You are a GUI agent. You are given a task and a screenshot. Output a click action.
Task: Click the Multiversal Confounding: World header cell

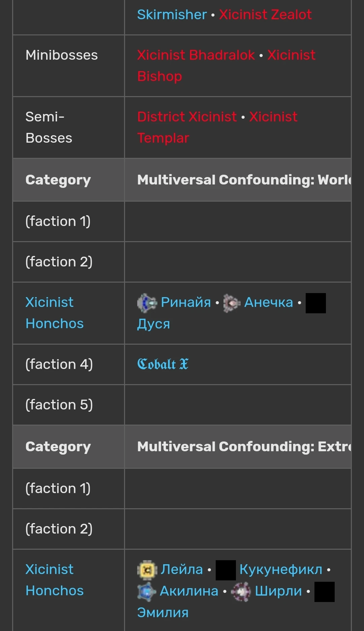(238, 180)
